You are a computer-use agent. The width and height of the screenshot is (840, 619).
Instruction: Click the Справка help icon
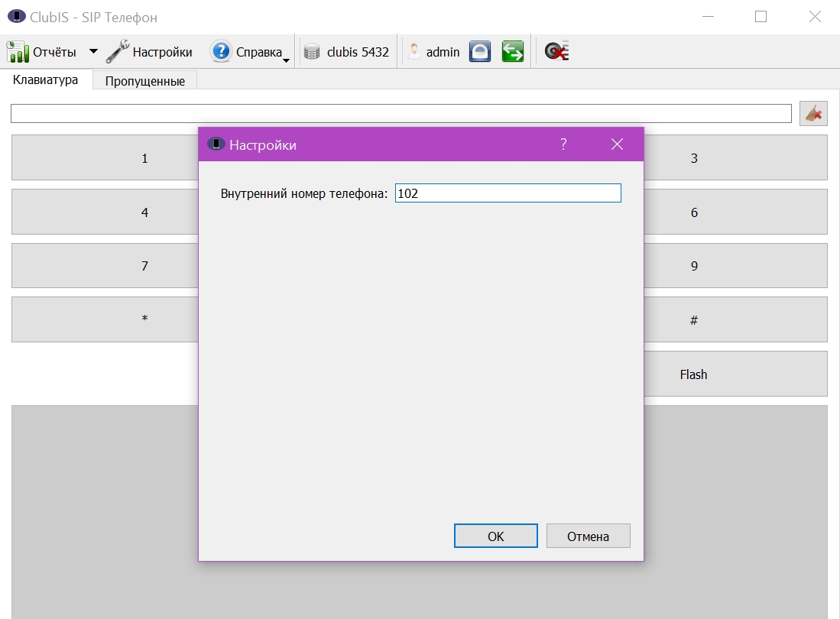click(220, 51)
